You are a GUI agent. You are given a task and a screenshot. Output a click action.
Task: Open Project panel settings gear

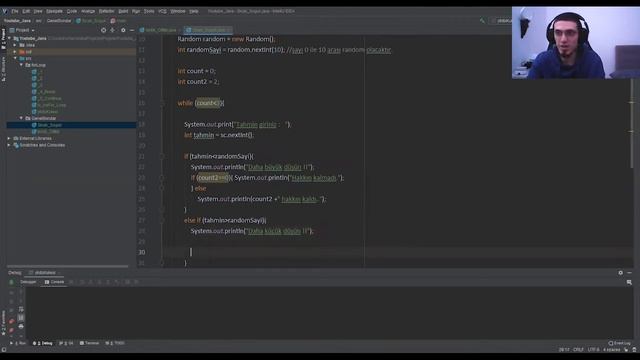pyautogui.click(x=123, y=30)
